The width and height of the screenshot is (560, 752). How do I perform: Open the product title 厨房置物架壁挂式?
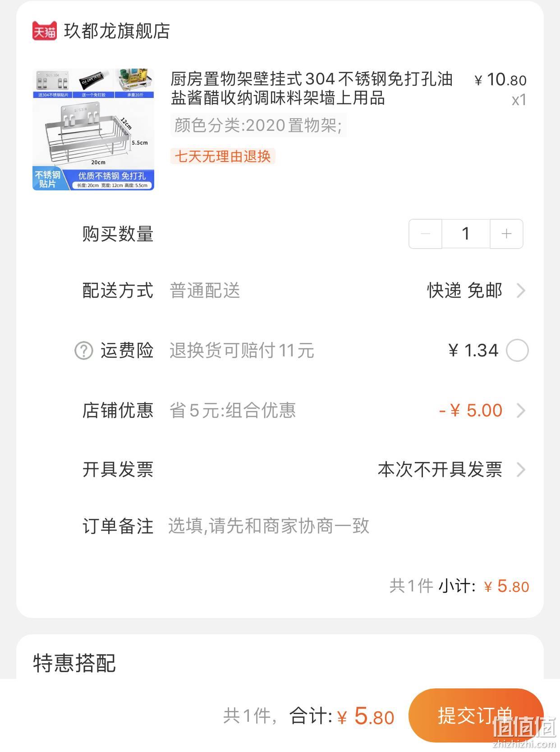point(312,88)
